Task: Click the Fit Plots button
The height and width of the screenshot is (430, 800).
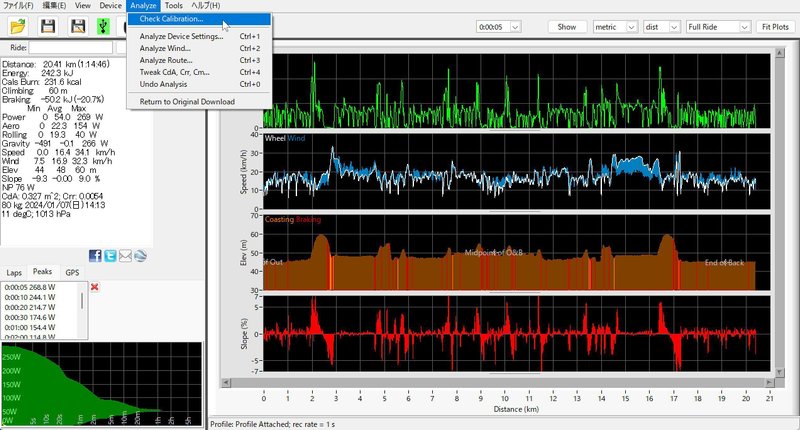Action: coord(775,27)
